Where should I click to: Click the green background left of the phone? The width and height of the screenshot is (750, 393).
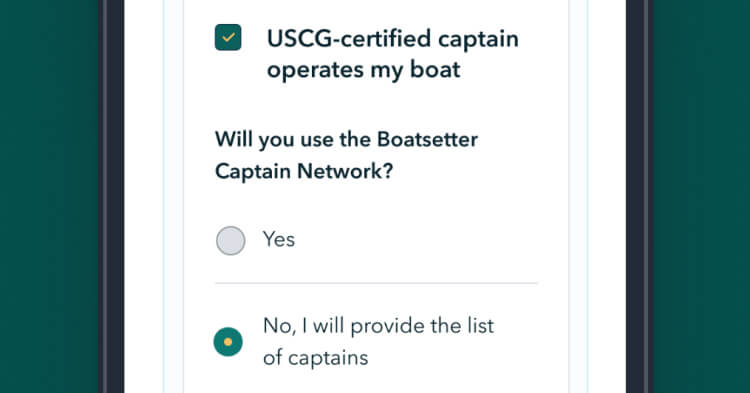(49, 196)
